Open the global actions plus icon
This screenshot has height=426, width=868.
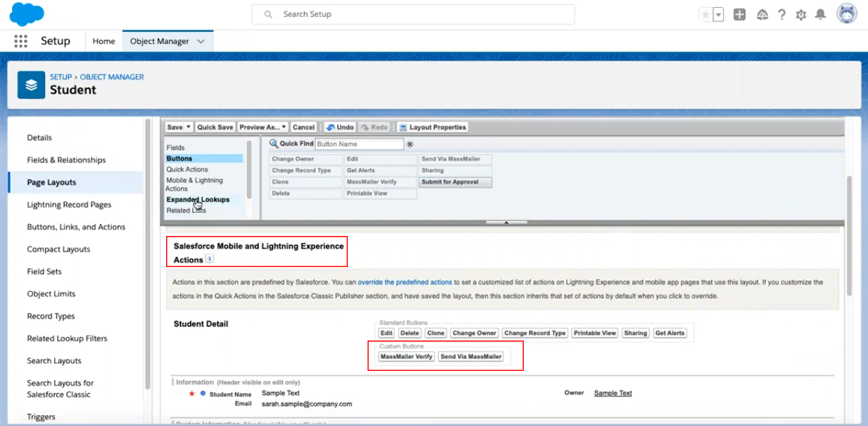(x=739, y=14)
